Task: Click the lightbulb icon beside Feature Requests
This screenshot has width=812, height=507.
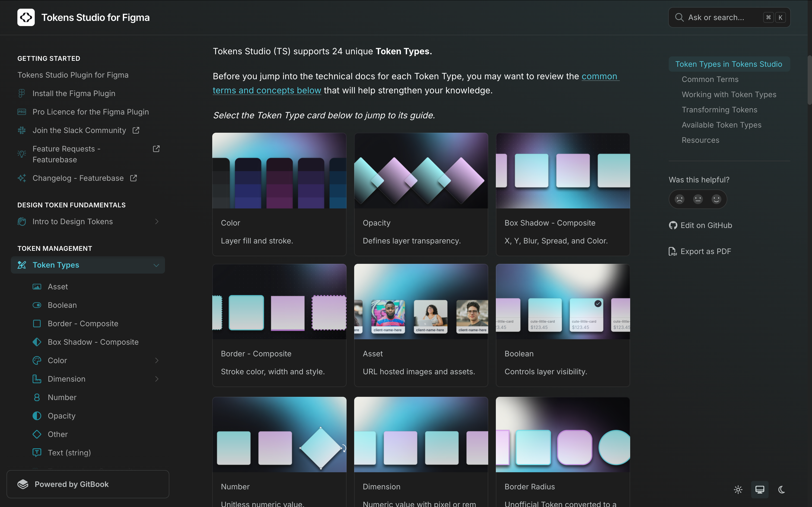Action: tap(22, 154)
